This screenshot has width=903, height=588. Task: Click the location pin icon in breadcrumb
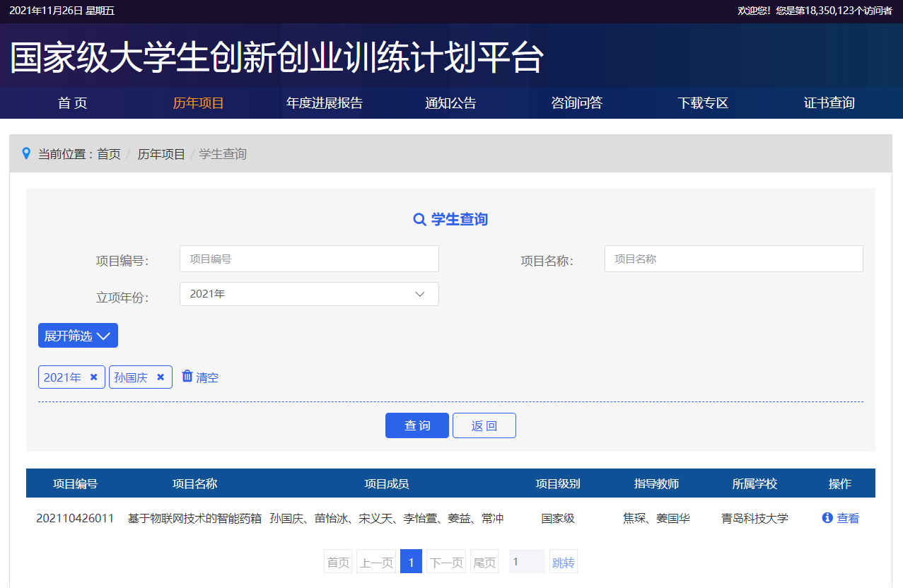click(x=27, y=153)
